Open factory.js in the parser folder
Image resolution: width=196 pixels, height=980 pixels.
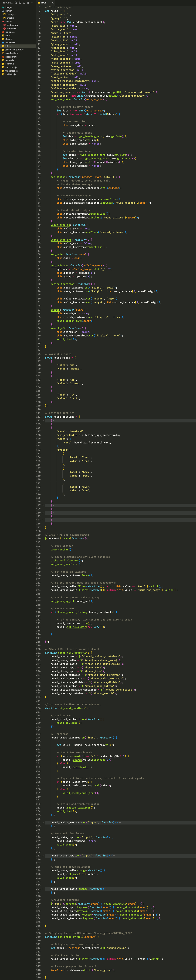(18, 14)
